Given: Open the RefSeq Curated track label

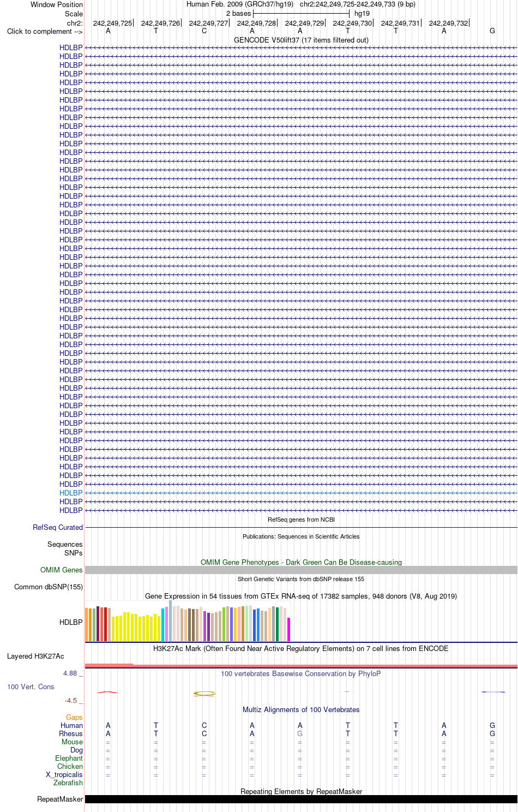Looking at the screenshot, I should 58,527.
